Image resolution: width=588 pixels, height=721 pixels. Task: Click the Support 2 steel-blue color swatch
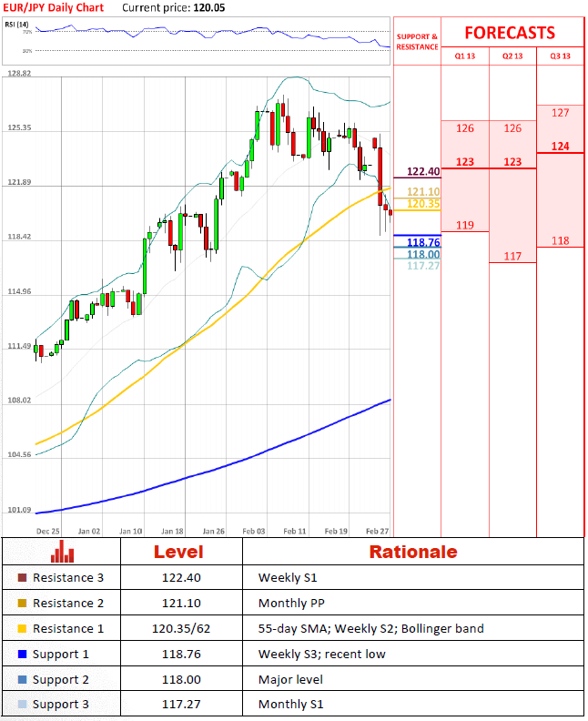22,679
